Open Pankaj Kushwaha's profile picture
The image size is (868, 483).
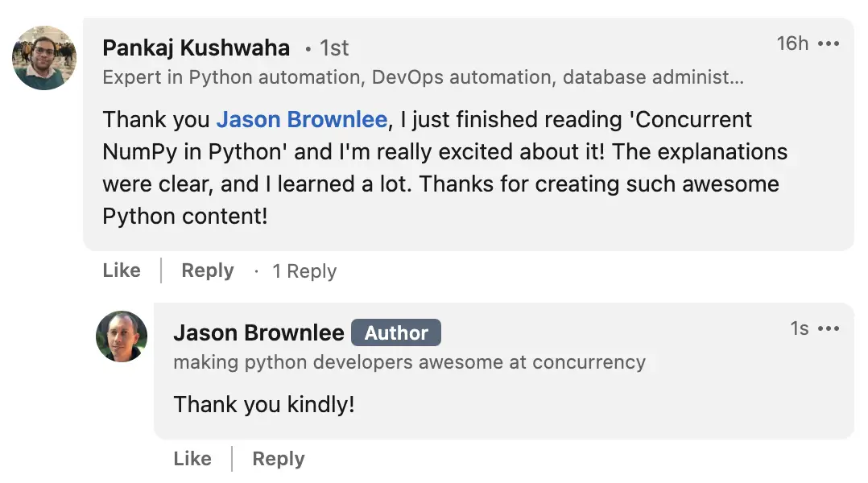click(44, 57)
